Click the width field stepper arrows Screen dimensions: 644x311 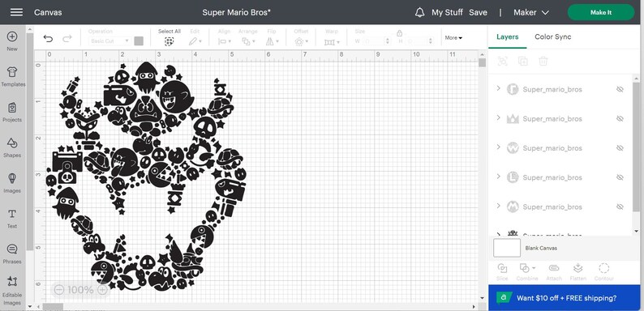coord(388,41)
